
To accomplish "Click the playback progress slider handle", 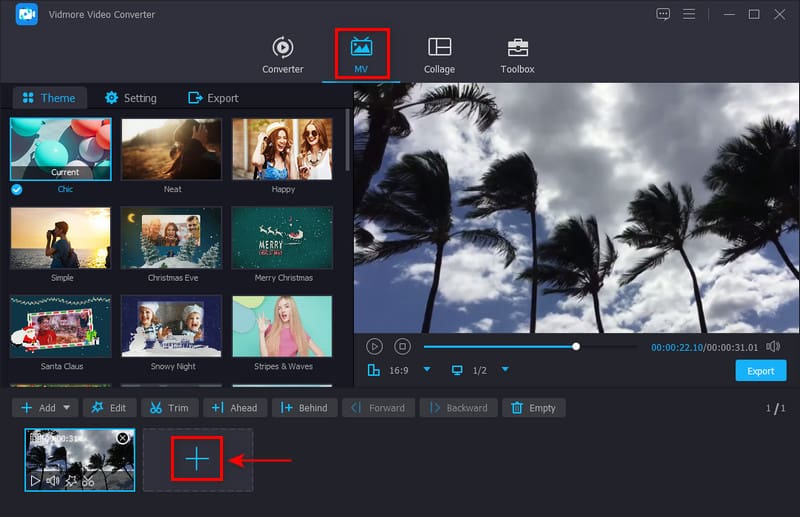I will coord(576,347).
